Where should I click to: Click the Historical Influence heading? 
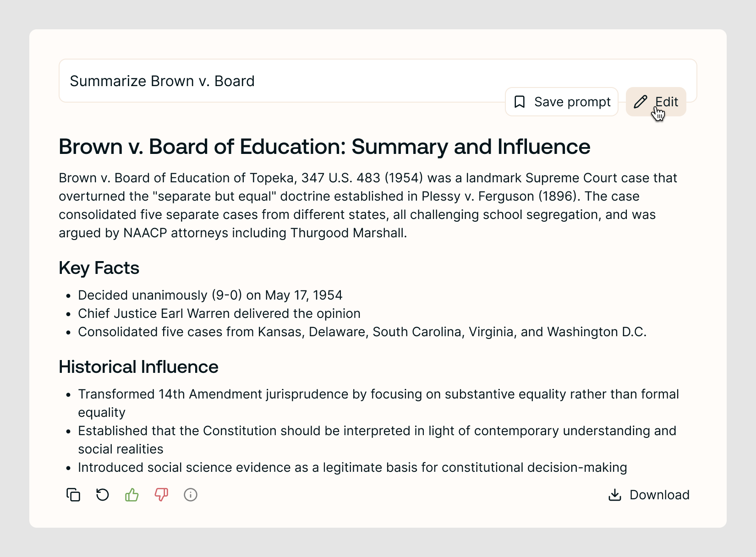click(x=138, y=367)
